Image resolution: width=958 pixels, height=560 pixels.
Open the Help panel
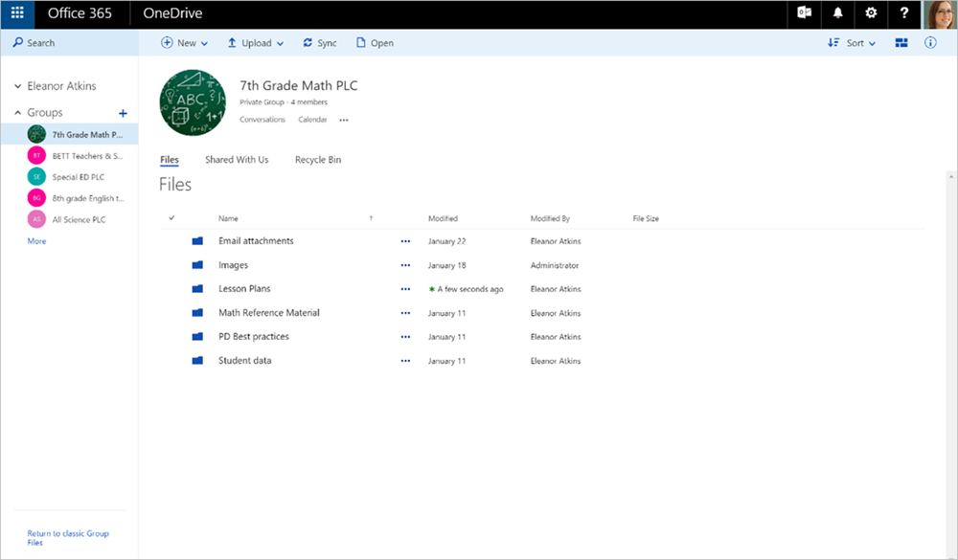point(904,13)
